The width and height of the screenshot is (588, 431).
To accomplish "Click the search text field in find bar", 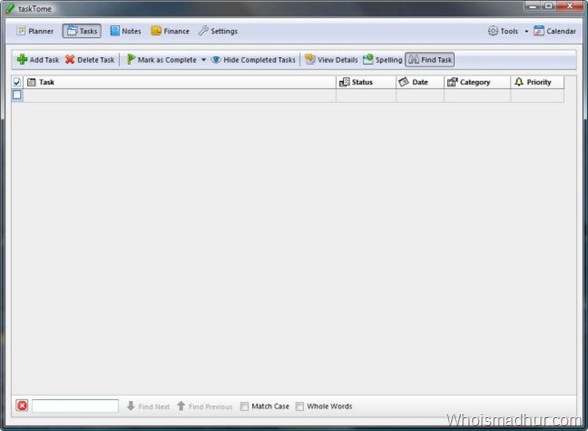I will [75, 406].
